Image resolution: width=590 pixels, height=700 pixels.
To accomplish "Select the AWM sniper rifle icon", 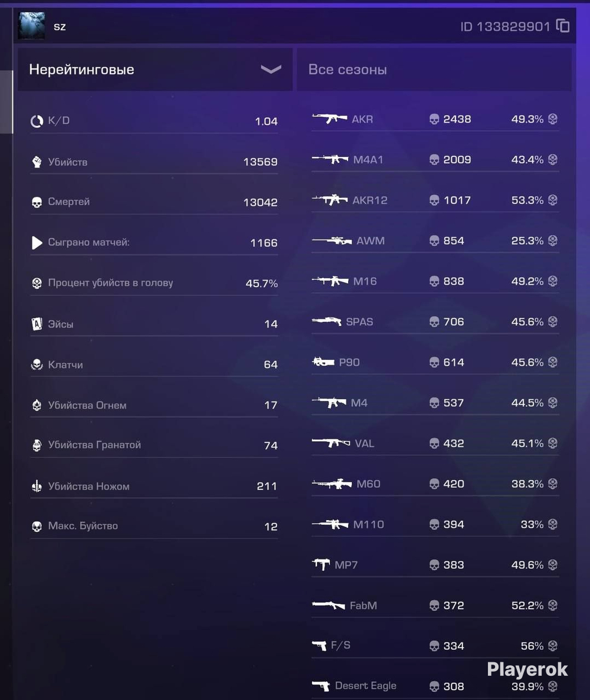I will [332, 241].
